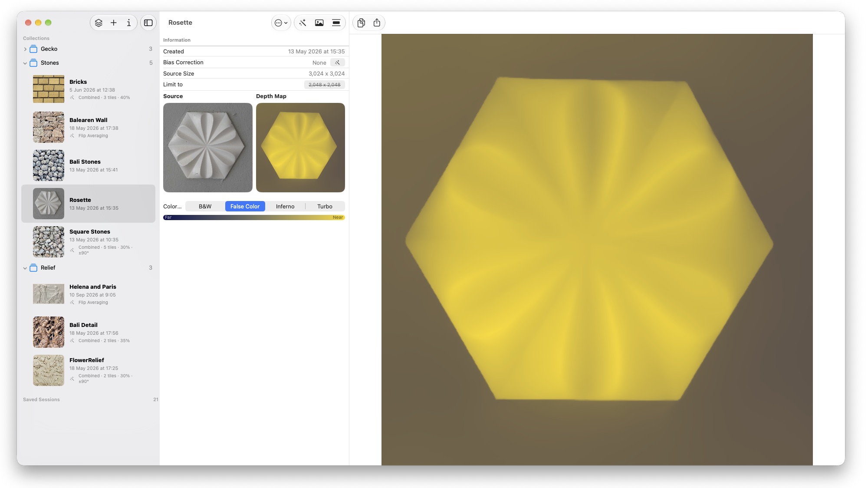This screenshot has width=868, height=488.
Task: Open the Source image thumbnail
Action: (208, 148)
